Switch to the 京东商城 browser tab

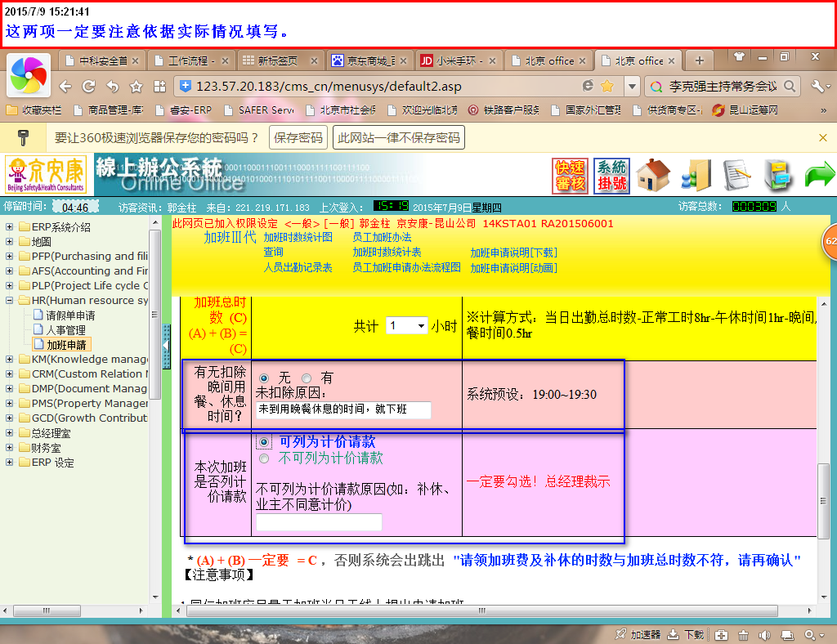pos(369,60)
